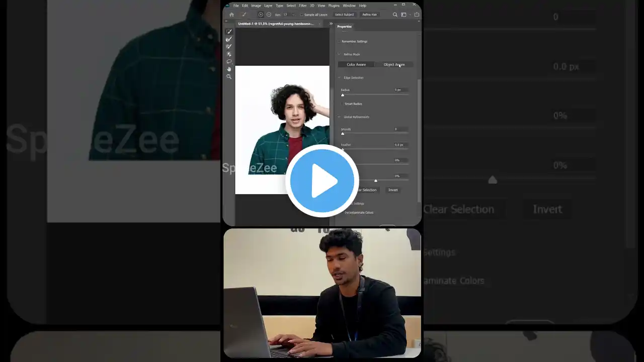Collapse the Edge Detection section
Screen dimensions: 644x362
[339, 77]
